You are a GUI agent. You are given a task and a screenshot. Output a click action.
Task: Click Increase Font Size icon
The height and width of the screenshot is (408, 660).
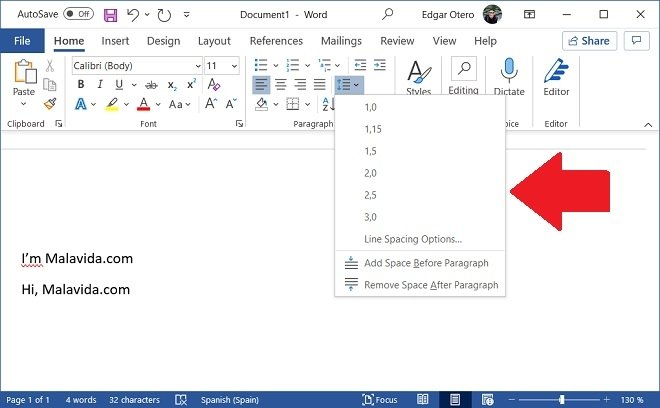coord(211,104)
